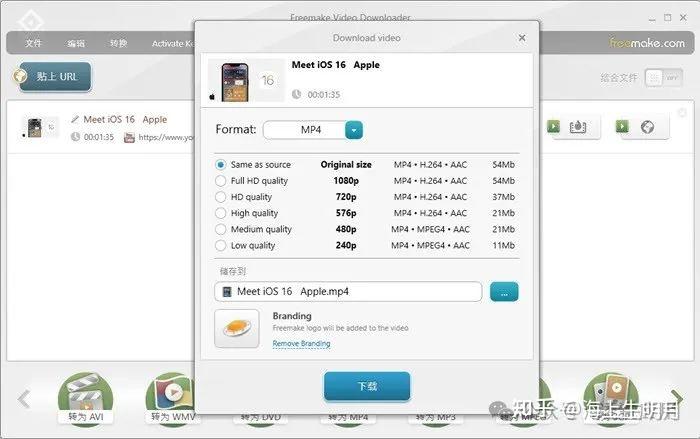
Task: Click the small video thumbnail in the main list
Action: pos(40,127)
